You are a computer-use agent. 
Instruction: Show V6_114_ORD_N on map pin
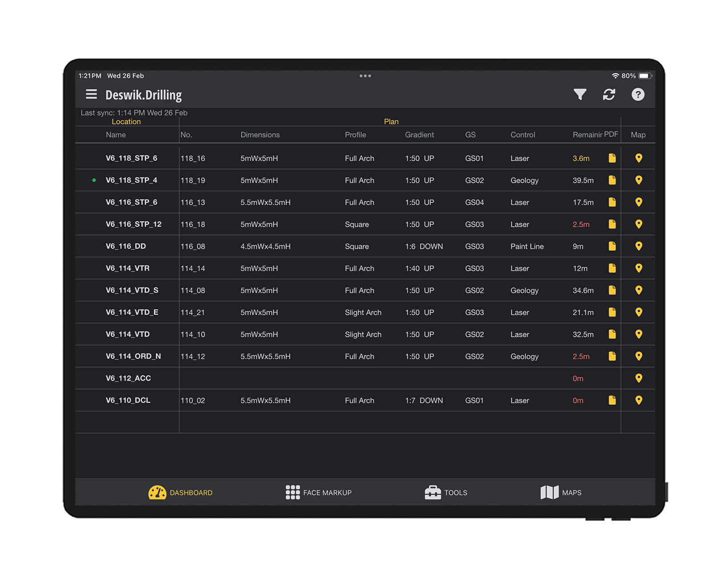pos(638,356)
